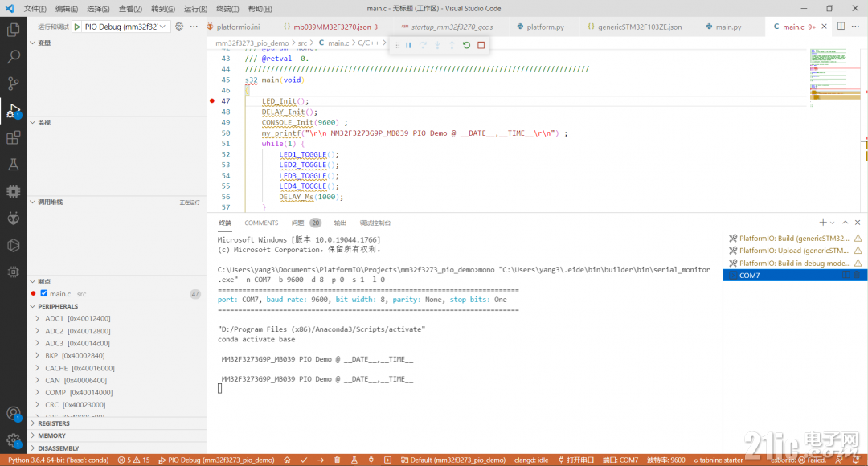Open the Search view in activity bar
The image size is (868, 466).
coord(14,56)
